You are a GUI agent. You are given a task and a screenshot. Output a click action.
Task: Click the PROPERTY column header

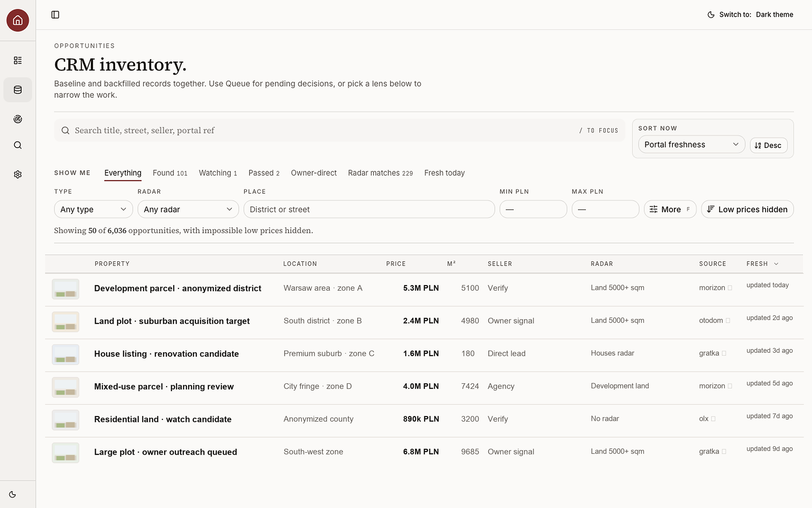pyautogui.click(x=112, y=264)
